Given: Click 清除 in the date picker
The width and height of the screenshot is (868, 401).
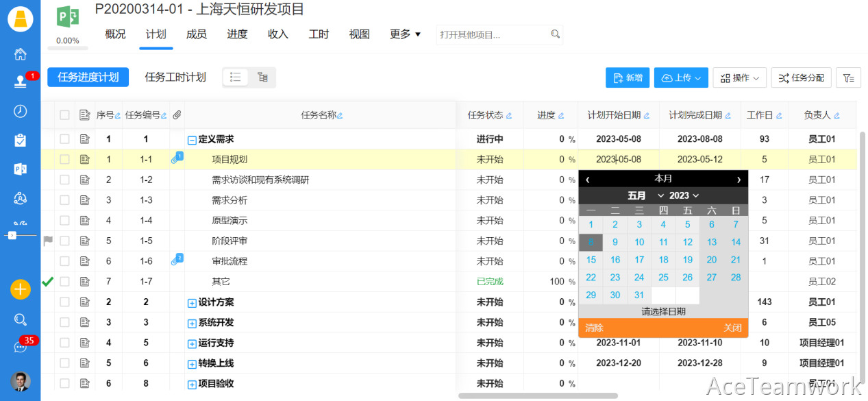Looking at the screenshot, I should pos(594,328).
